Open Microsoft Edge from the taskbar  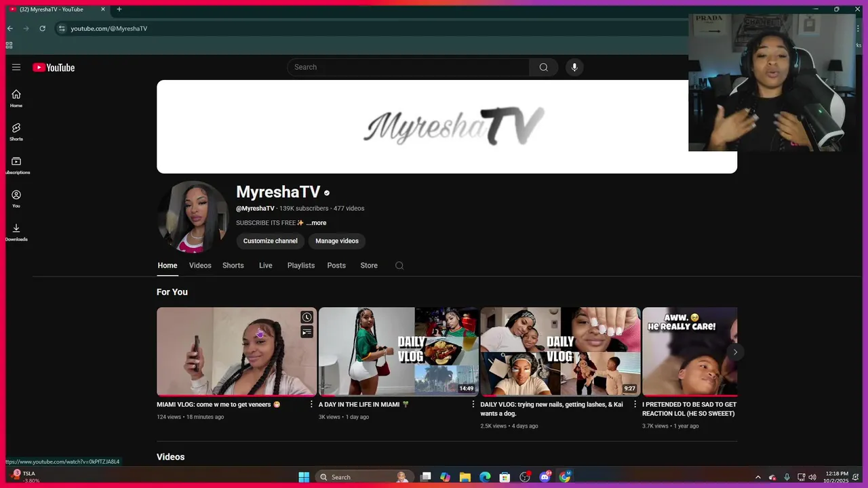[x=485, y=477]
